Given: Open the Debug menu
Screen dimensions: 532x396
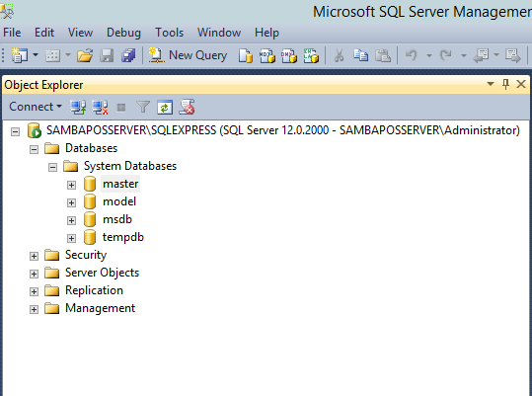Looking at the screenshot, I should [123, 33].
